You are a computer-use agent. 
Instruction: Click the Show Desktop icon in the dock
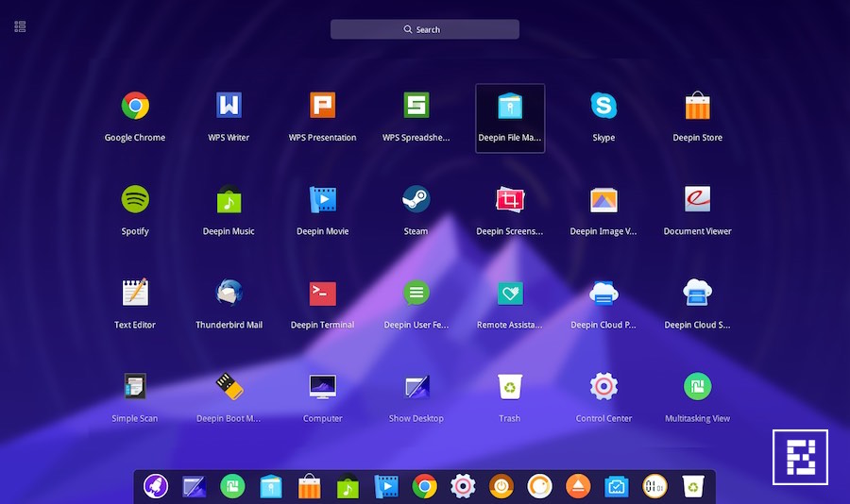(x=194, y=487)
